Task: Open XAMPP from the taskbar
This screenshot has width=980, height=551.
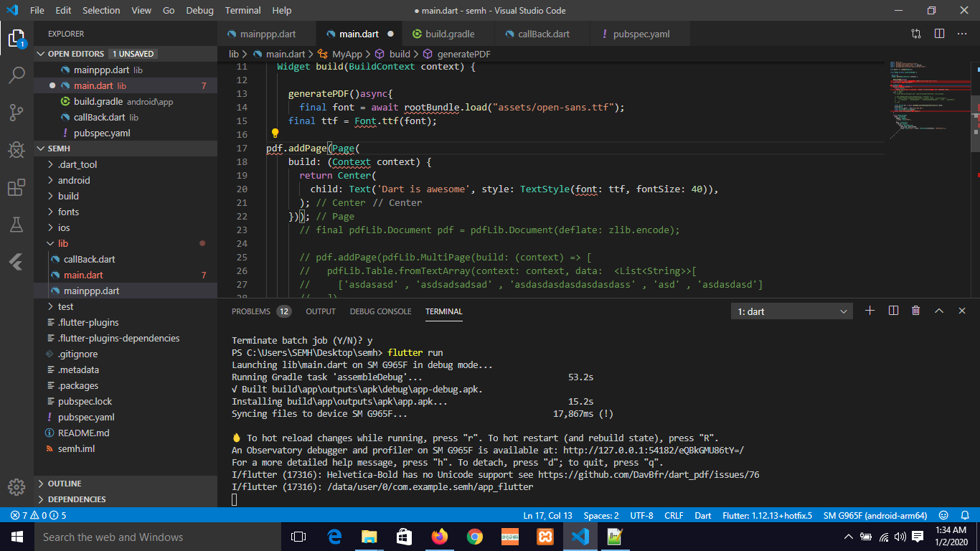Action: (x=545, y=537)
